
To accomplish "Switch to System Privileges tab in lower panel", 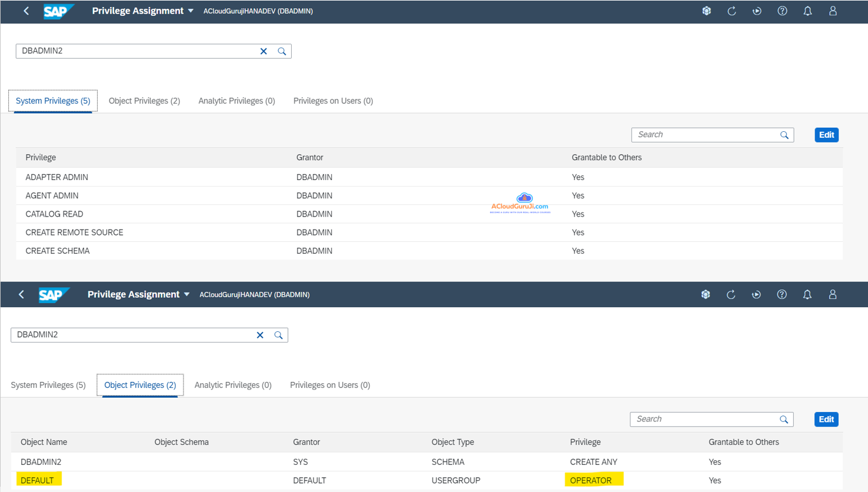I will pyautogui.click(x=48, y=385).
